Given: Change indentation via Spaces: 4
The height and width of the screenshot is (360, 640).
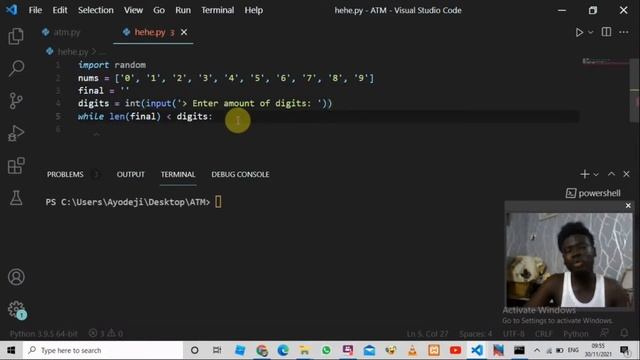Looking at the screenshot, I should [476, 334].
